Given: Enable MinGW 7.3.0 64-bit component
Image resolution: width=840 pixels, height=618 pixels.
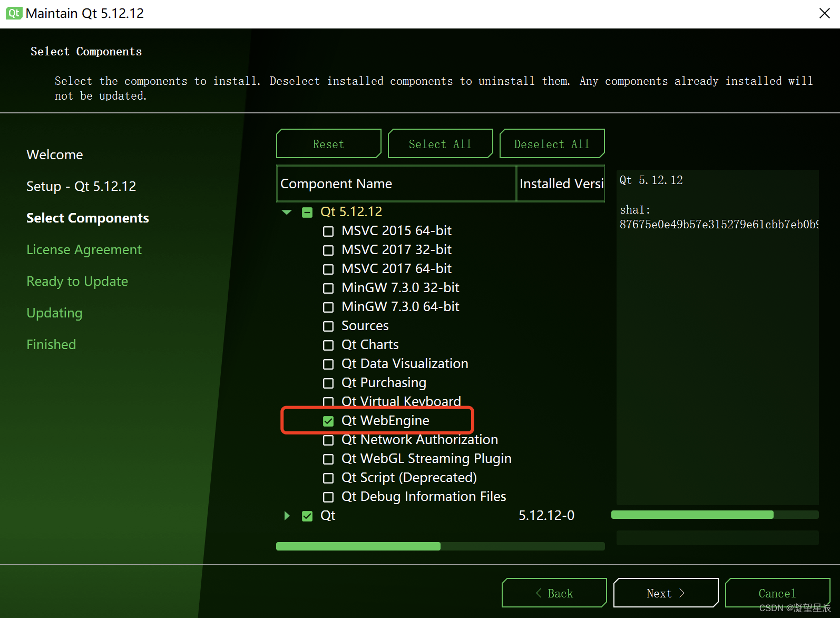Looking at the screenshot, I should click(328, 307).
